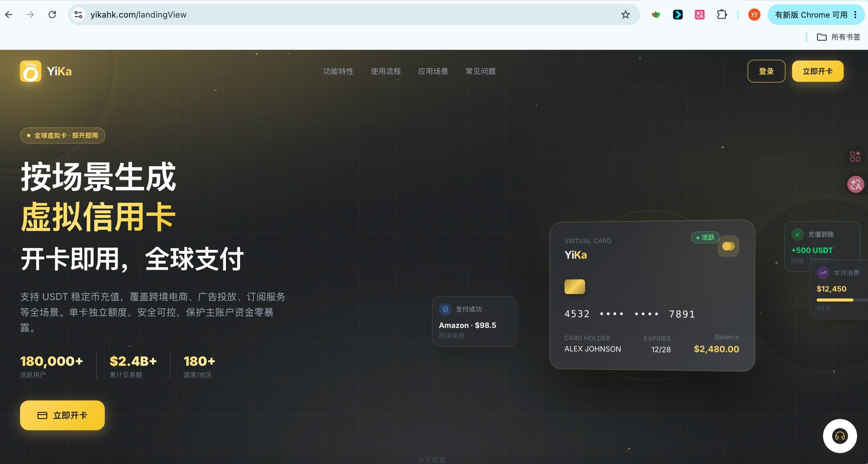Click the YiKa logo icon in header
The height and width of the screenshot is (464, 868).
point(31,71)
